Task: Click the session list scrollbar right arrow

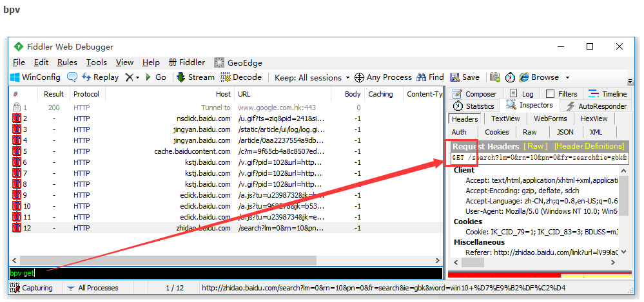Action: pyautogui.click(x=438, y=261)
